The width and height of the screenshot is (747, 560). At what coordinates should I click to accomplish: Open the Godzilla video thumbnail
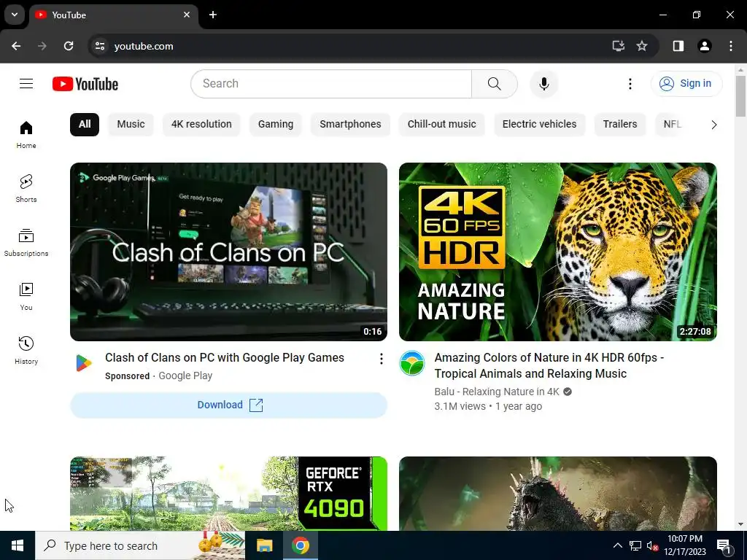(558, 494)
